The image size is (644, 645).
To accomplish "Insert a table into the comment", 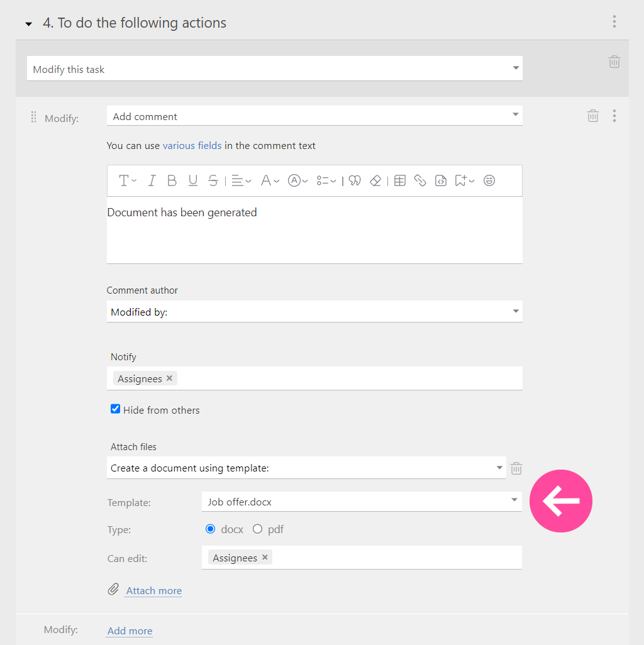I will coord(399,180).
